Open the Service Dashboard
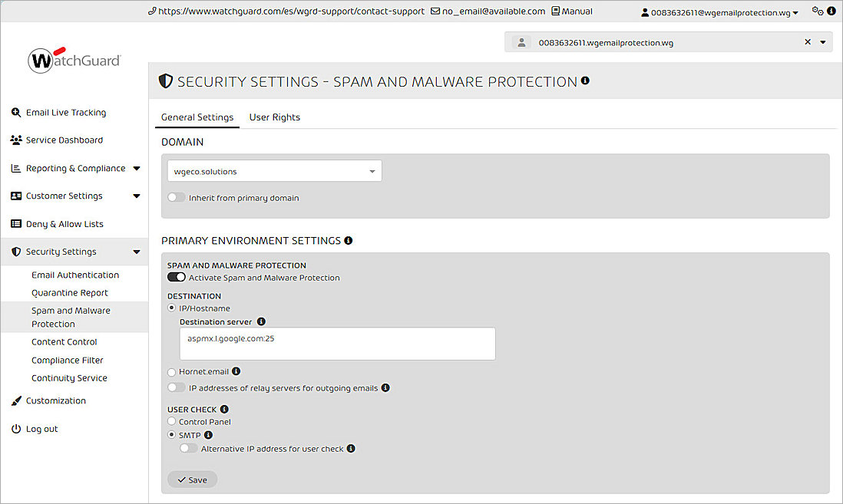Screen dimensions: 843x504 (x=65, y=140)
